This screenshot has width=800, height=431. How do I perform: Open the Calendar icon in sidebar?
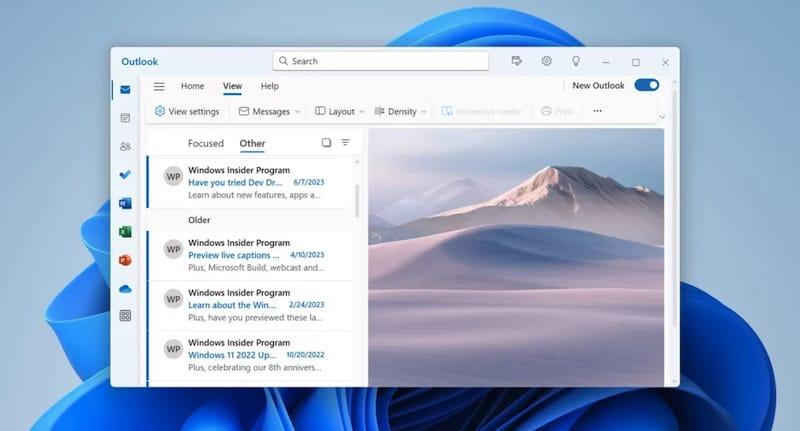coord(125,118)
